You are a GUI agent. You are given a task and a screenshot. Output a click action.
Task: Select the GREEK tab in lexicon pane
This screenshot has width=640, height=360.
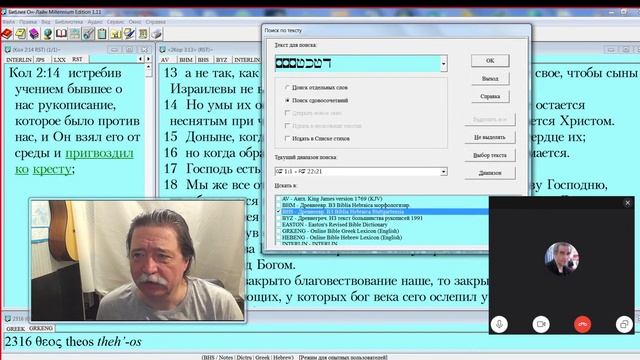click(16, 329)
